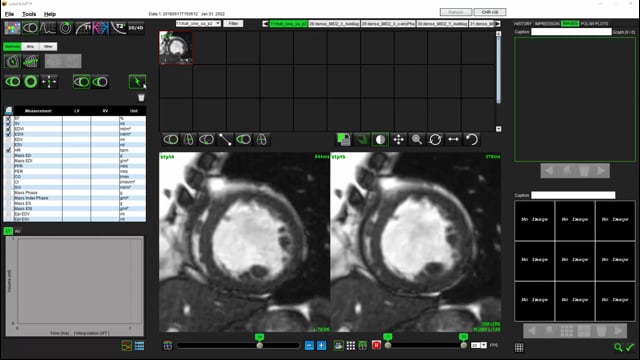
Task: Select the Pan four-arrow tool
Action: pos(398,140)
